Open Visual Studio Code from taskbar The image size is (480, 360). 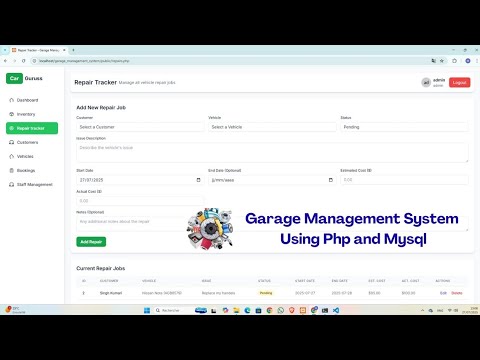[x=336, y=310]
